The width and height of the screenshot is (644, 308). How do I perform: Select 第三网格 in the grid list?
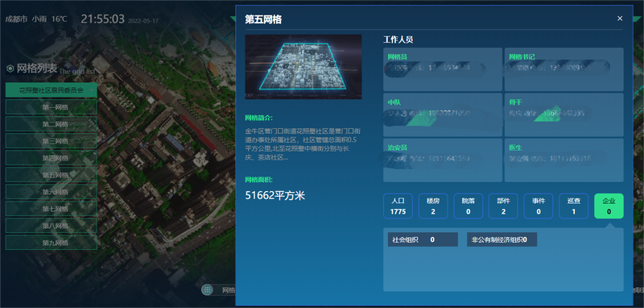[51, 141]
